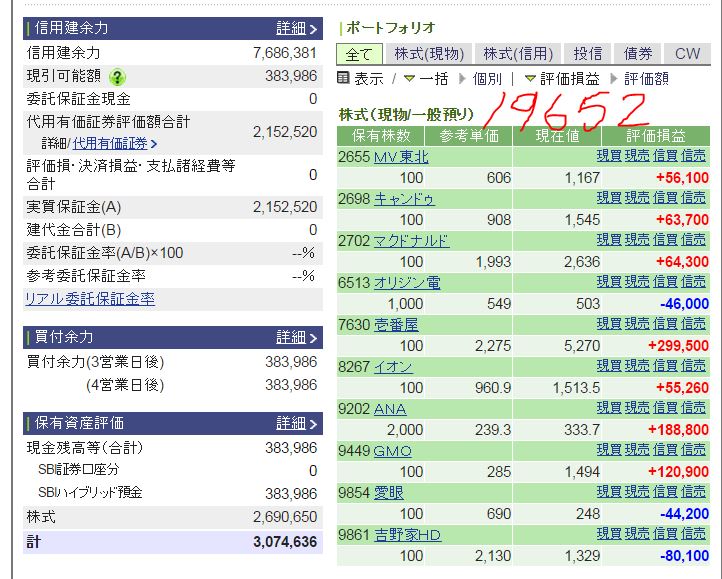Select the 全て portfolio tab
The width and height of the screenshot is (722, 579).
(x=359, y=54)
